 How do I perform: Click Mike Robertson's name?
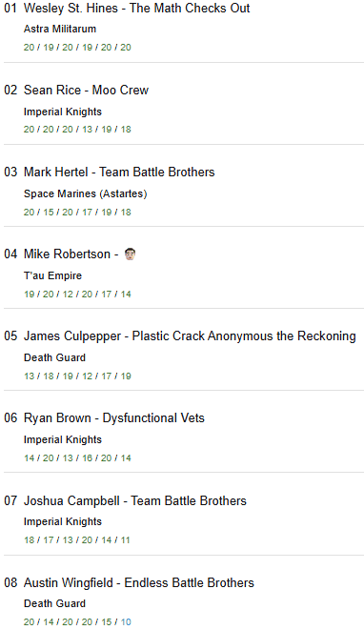point(67,254)
